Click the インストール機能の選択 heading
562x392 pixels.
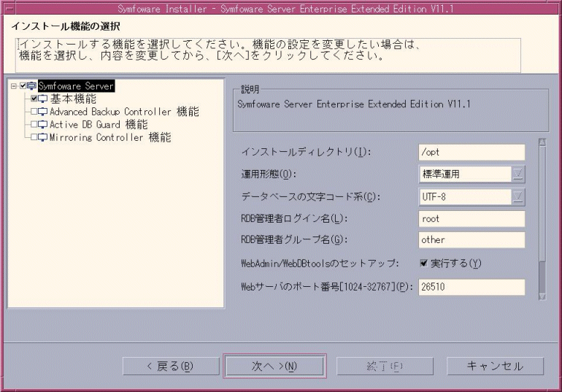pos(66,26)
